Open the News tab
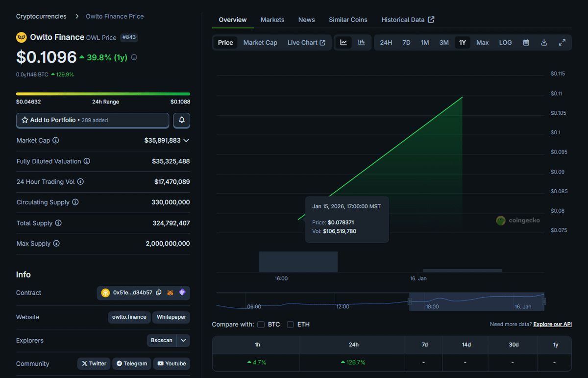 coord(307,20)
